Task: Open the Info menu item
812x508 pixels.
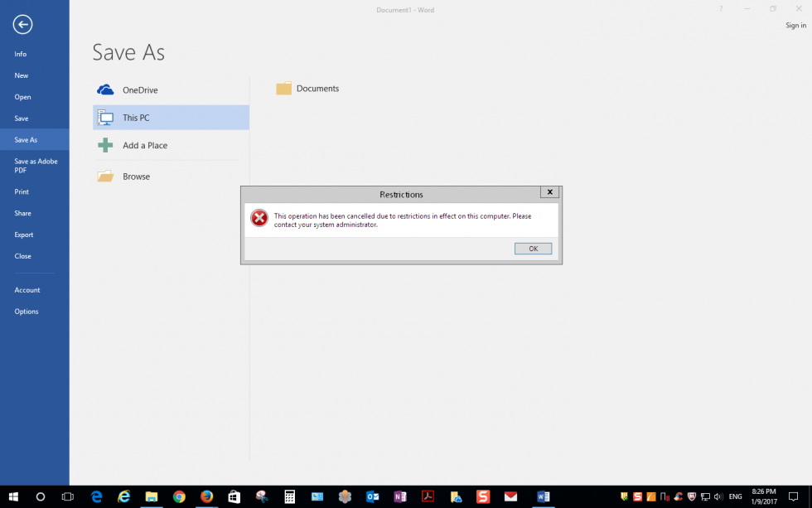Action: 21,54
